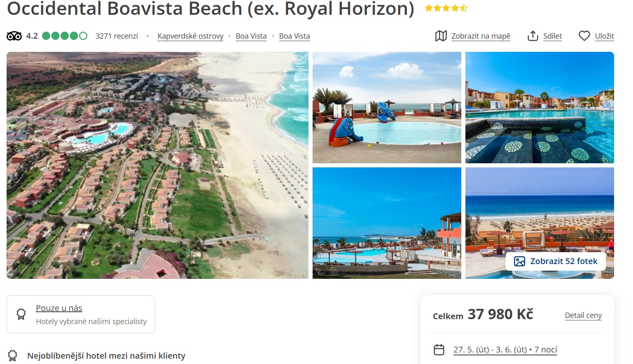Open the last Boa Vista breadcrumb link
The height and width of the screenshot is (364, 633).
(294, 36)
